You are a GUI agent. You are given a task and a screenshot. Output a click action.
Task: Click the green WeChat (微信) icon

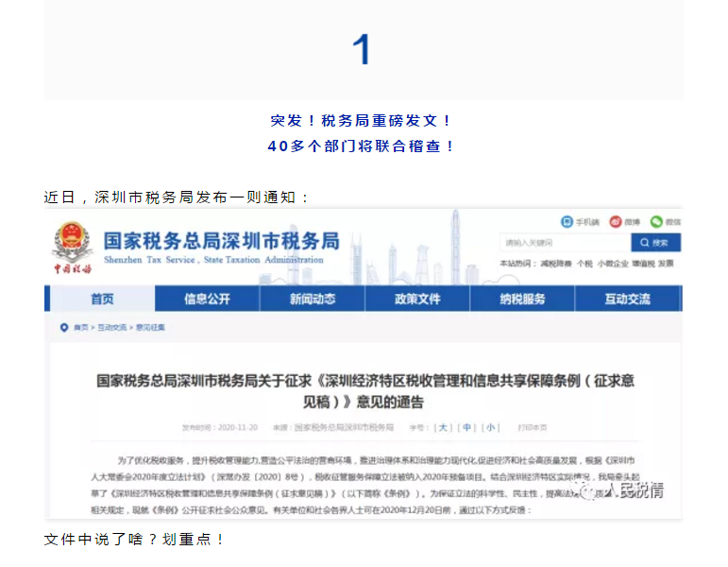click(656, 222)
